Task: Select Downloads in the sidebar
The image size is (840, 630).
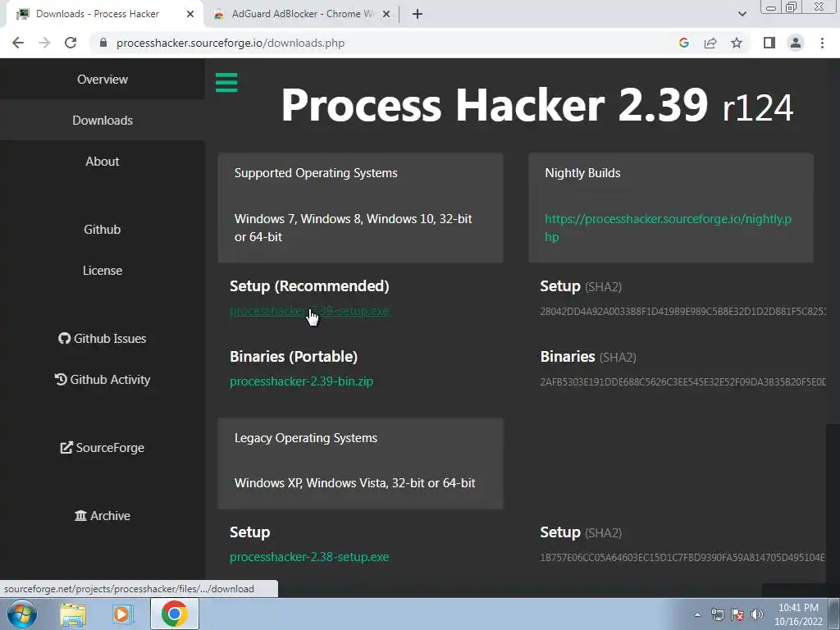Action: tap(103, 120)
